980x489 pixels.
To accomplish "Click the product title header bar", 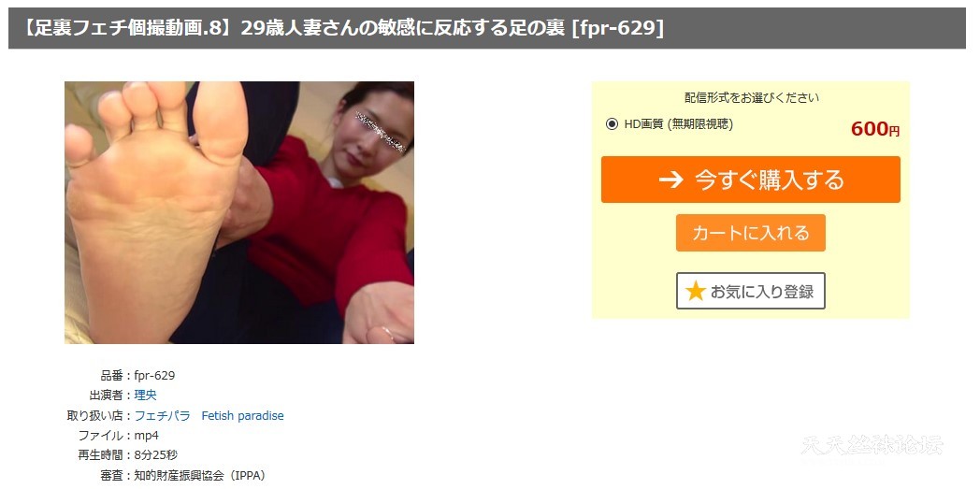I will tap(487, 28).
